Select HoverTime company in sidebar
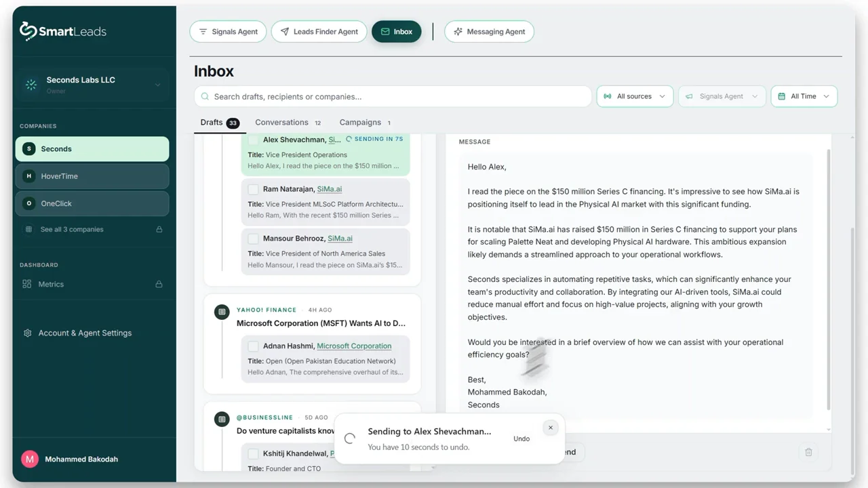This screenshot has height=488, width=868. [x=92, y=176]
